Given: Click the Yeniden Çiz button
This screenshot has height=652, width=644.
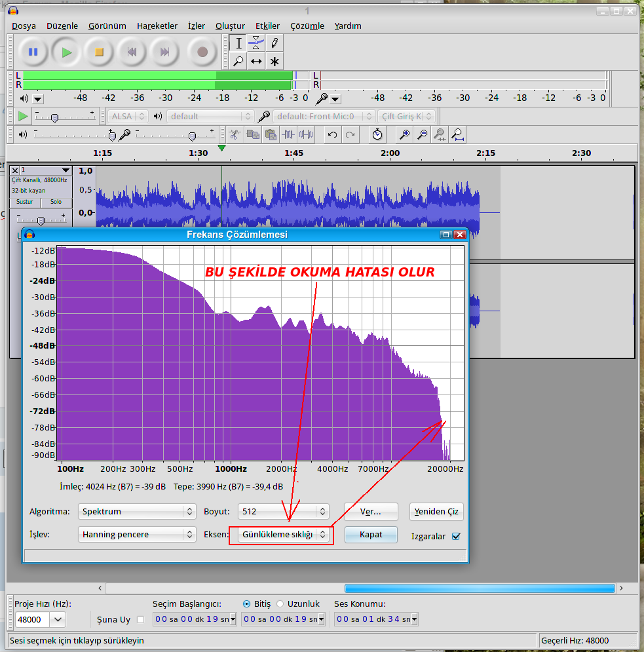Looking at the screenshot, I should coord(436,511).
